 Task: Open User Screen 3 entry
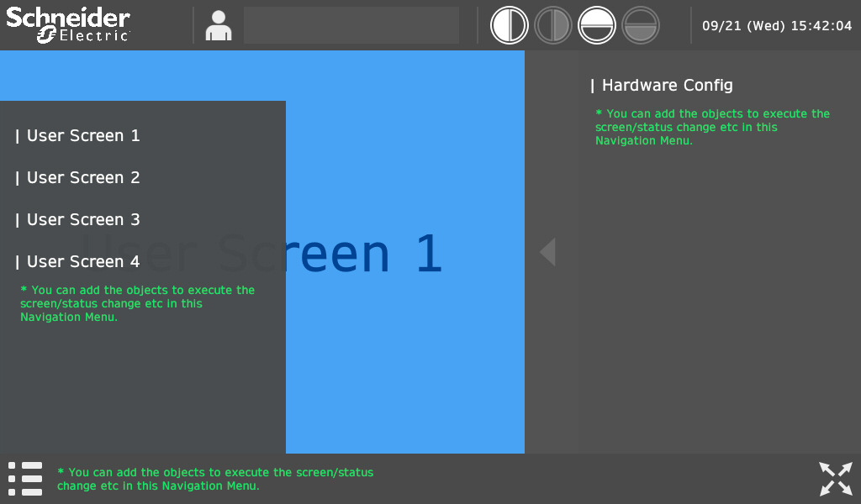(83, 220)
